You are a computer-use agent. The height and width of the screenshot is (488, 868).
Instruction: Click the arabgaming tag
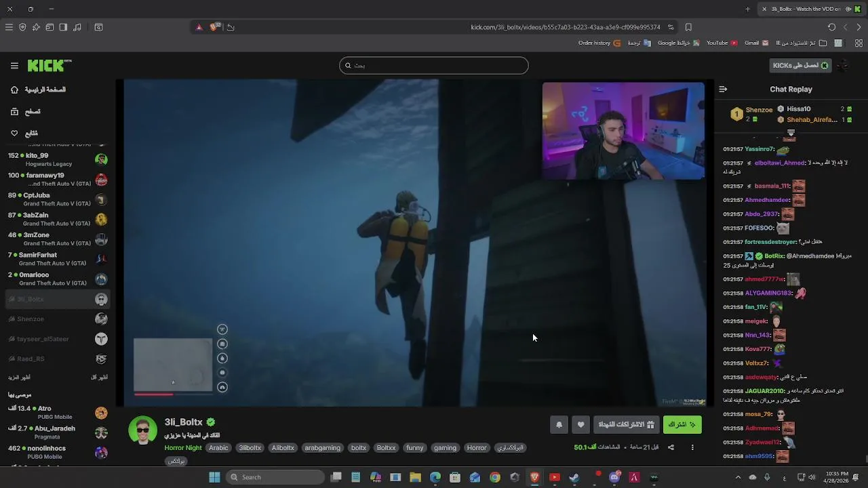point(323,448)
